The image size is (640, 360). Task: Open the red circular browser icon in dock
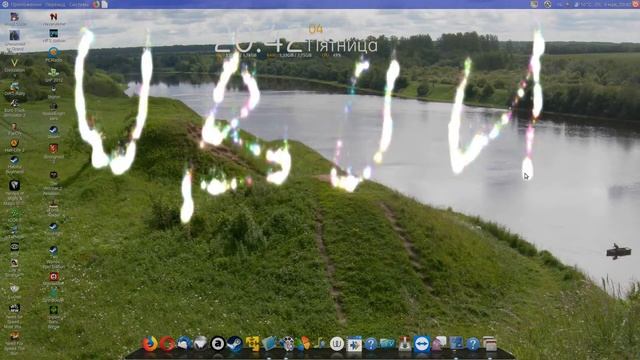coord(167,344)
